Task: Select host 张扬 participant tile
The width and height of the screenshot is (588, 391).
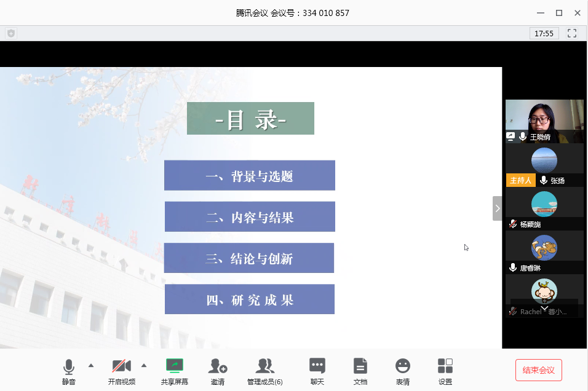Action: 544,165
